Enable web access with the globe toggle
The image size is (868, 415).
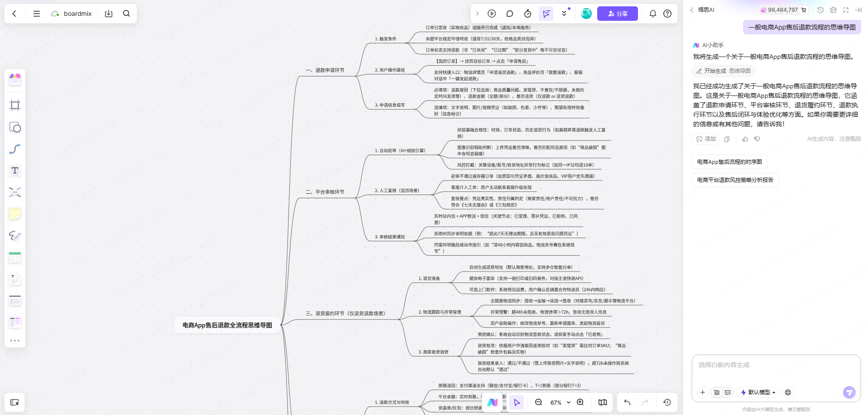(787, 392)
